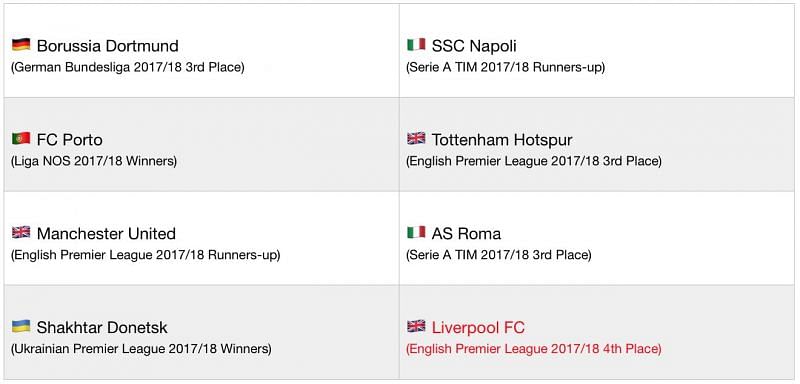This screenshot has width=800, height=384.
Task: Click the Italian flag beside AS Roma
Action: point(416,233)
